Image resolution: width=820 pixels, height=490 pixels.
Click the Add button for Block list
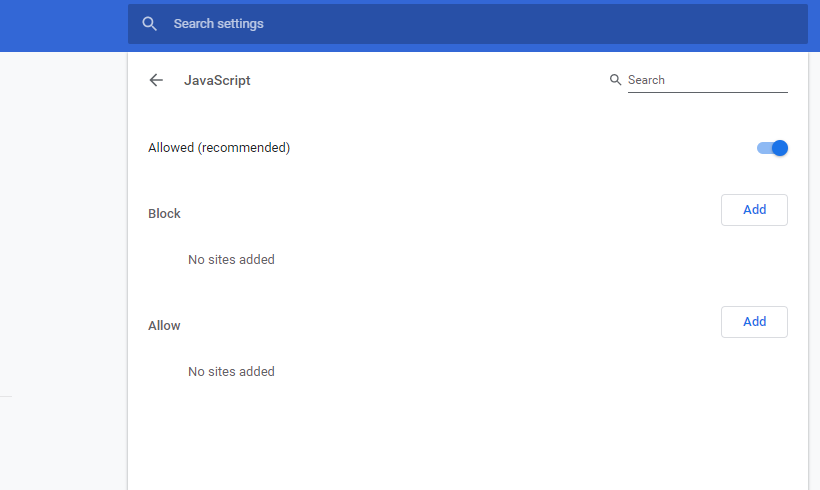pyautogui.click(x=754, y=210)
